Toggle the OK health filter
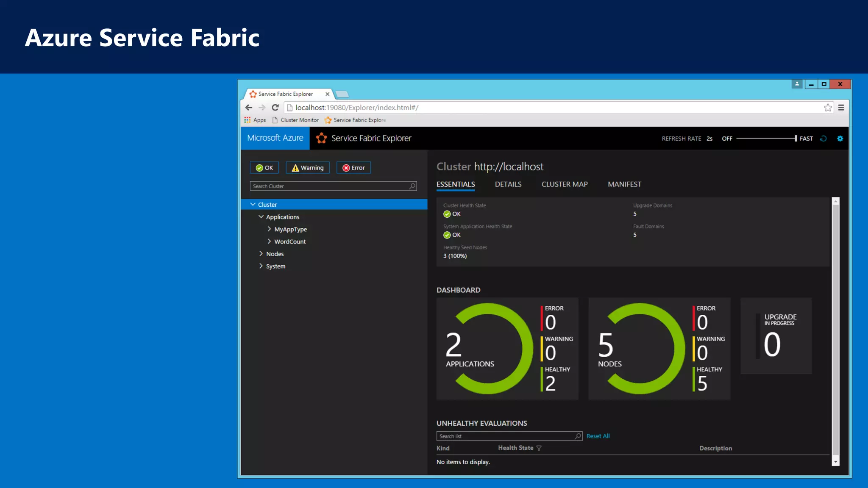 click(264, 168)
